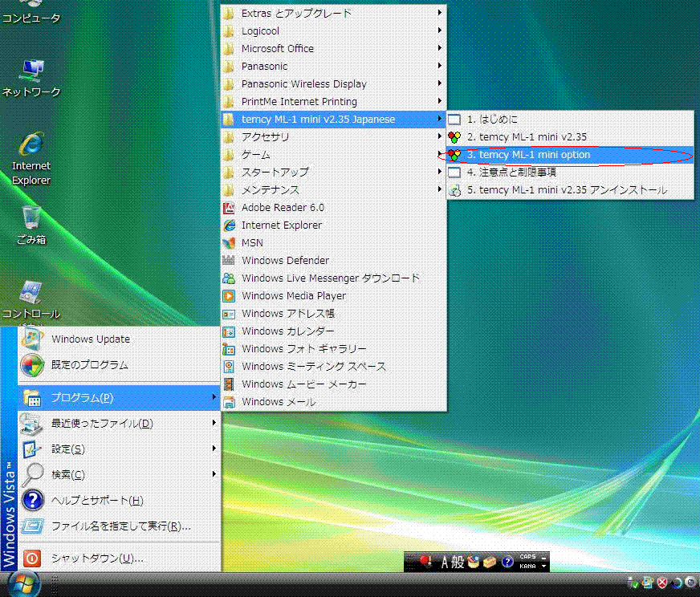Expand the Panasonic submenu arrow
The image size is (700, 597).
[440, 66]
